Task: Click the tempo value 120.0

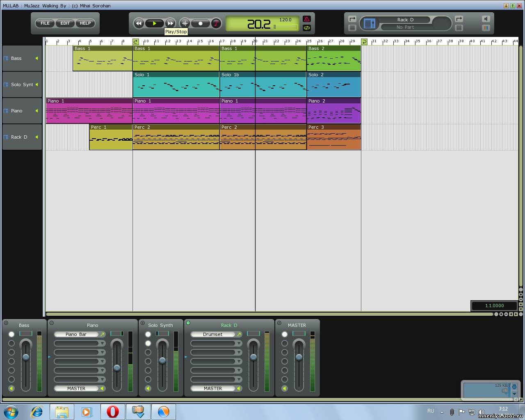Action: click(285, 20)
